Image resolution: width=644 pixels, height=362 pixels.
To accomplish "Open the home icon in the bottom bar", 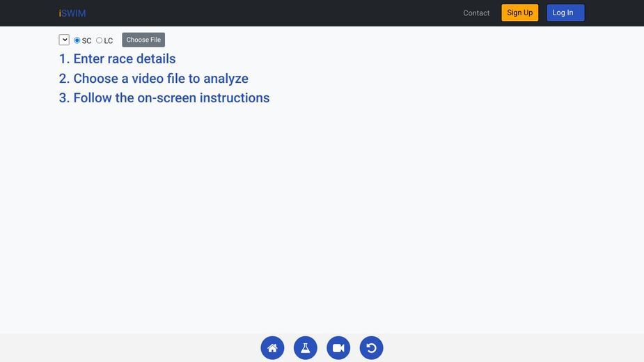I will [x=272, y=348].
